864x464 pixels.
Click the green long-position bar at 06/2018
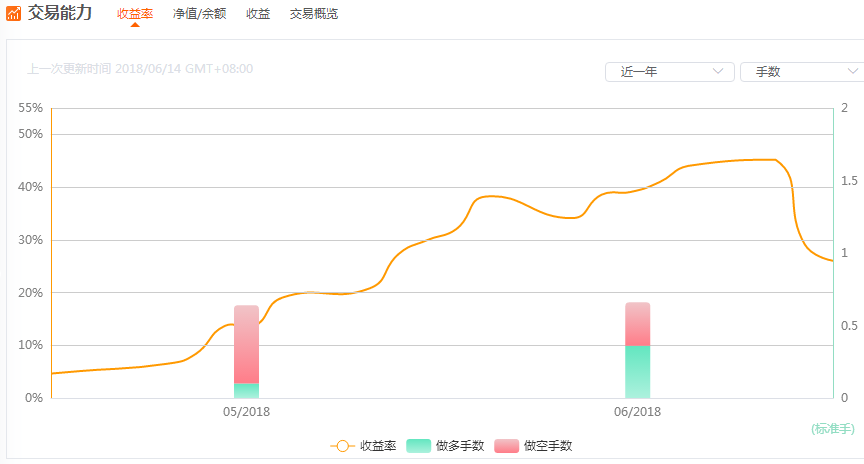tap(637, 371)
